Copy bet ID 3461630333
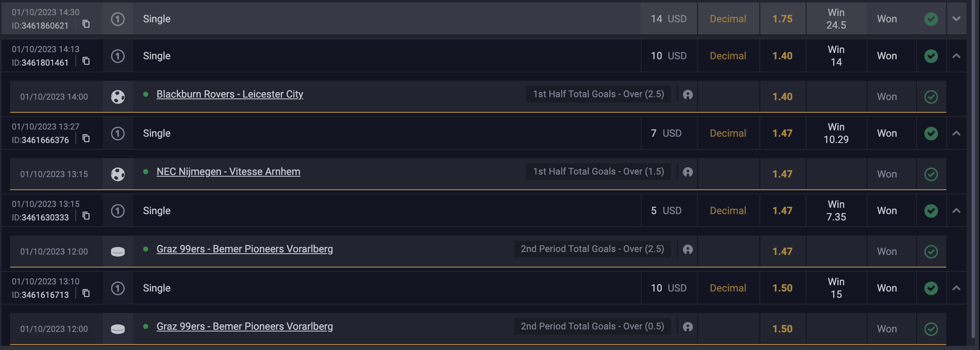The width and height of the screenshot is (980, 350). [x=86, y=216]
